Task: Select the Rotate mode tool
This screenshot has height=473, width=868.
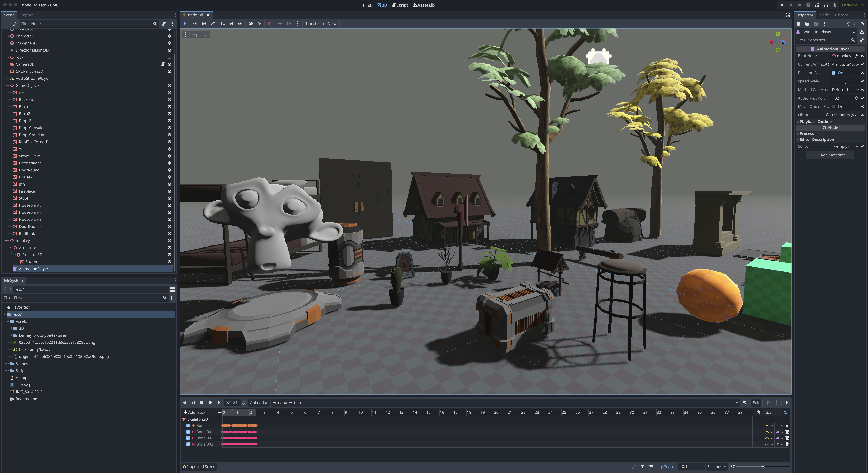Action: 204,24
